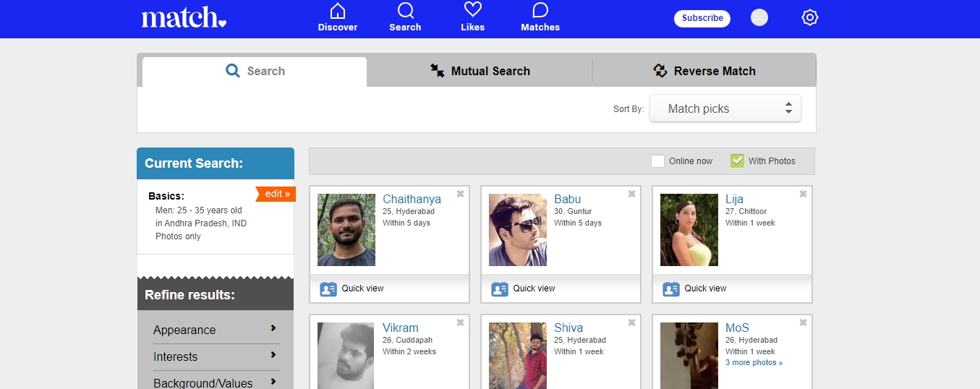
Task: Open the Matches chat bubble icon
Action: 540,12
